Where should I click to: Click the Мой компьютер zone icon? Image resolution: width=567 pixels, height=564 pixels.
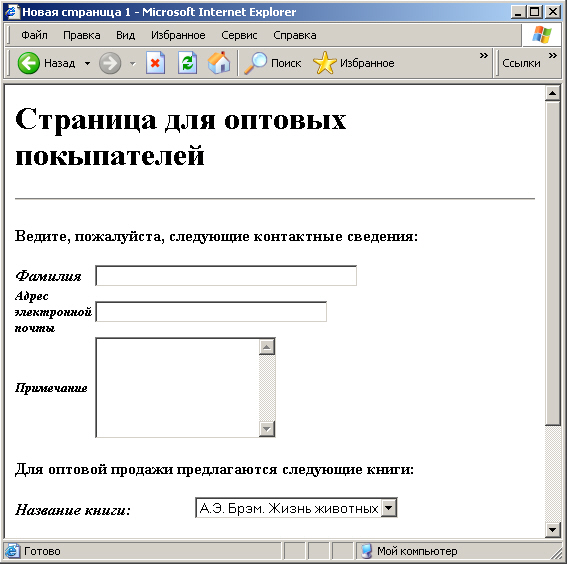click(366, 551)
